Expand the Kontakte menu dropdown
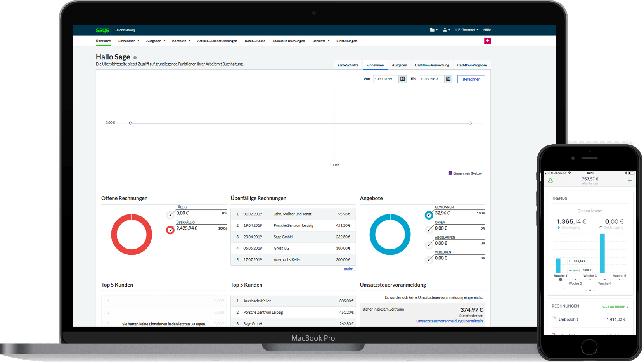This screenshot has width=644, height=363. pos(181,41)
